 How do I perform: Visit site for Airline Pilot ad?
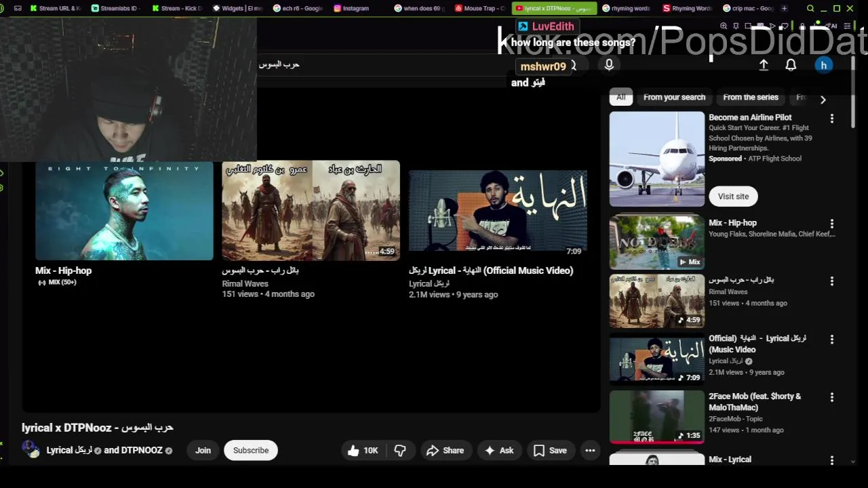[733, 196]
